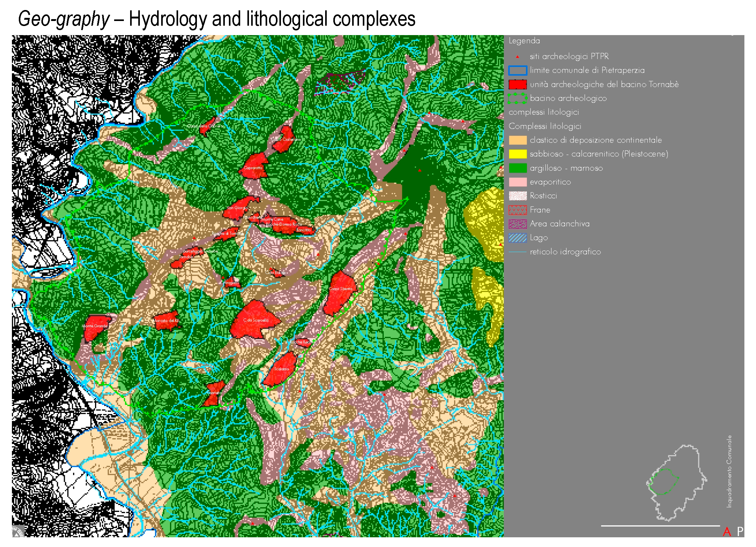Click the Lago blue hatched icon
Screen dimensions: 756x547
[x=517, y=238]
